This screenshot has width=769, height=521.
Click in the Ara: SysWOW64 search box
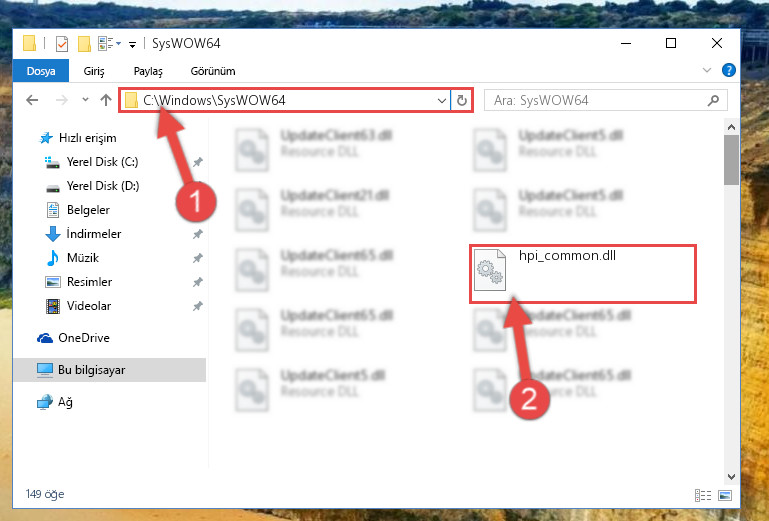(x=597, y=101)
